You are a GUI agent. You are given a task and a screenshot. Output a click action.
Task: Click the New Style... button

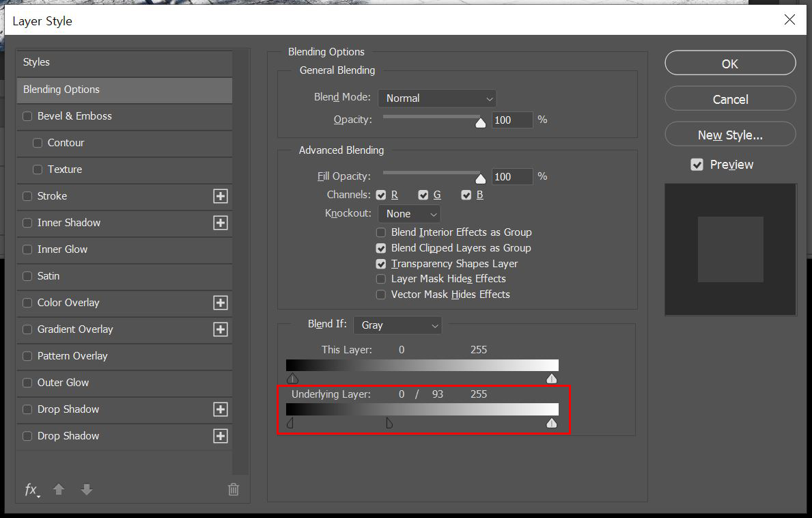730,135
